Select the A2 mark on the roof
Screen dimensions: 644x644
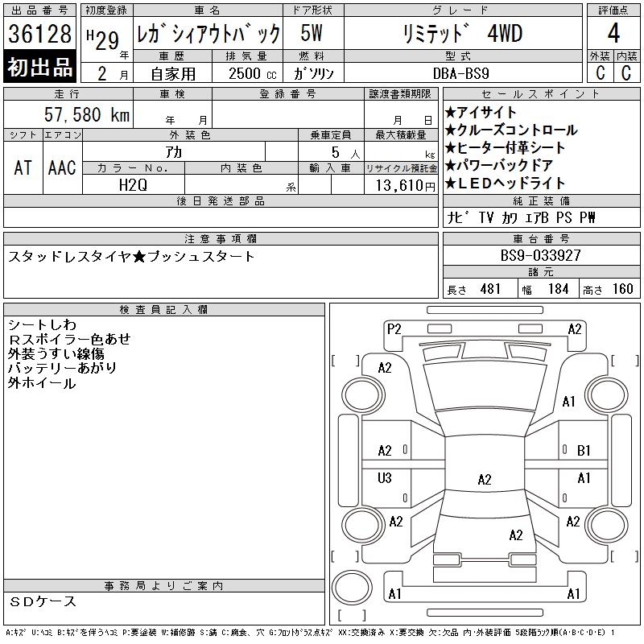[485, 479]
